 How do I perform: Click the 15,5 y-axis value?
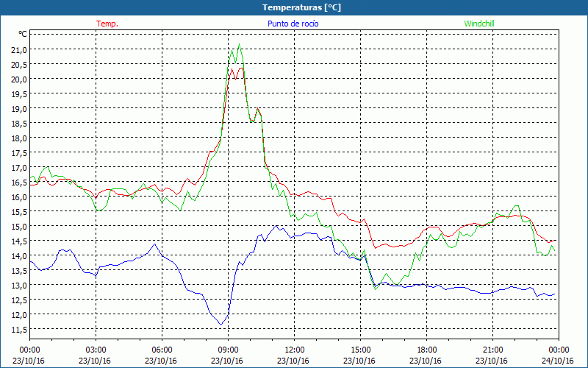(19, 211)
